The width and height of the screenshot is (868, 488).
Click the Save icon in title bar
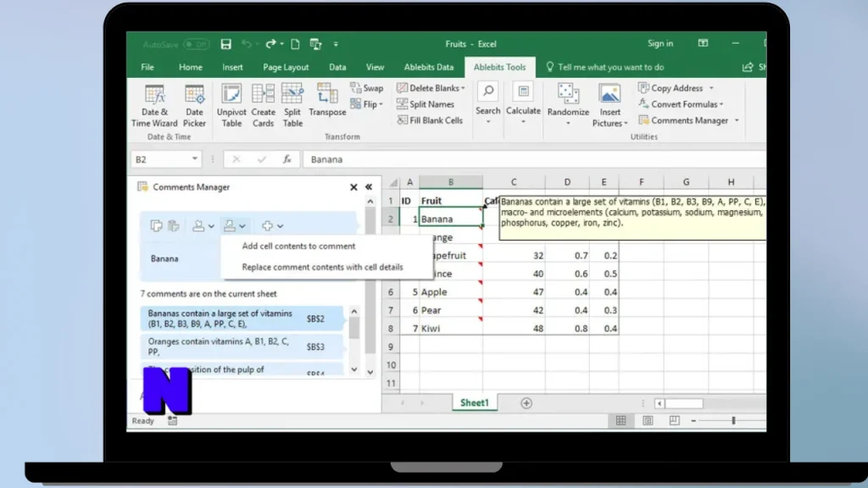coord(225,44)
